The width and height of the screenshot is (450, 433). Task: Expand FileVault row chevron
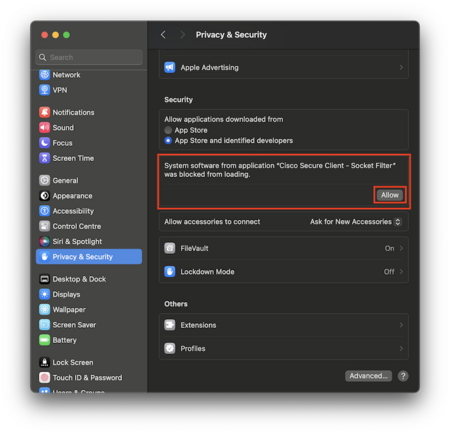[401, 248]
